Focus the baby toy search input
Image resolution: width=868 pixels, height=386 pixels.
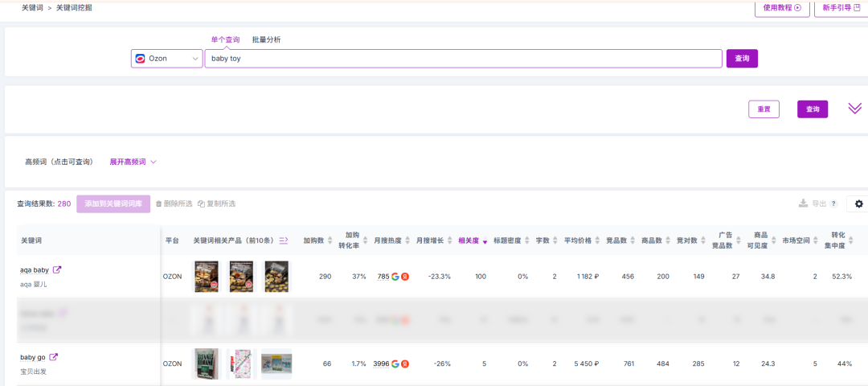pyautogui.click(x=464, y=58)
